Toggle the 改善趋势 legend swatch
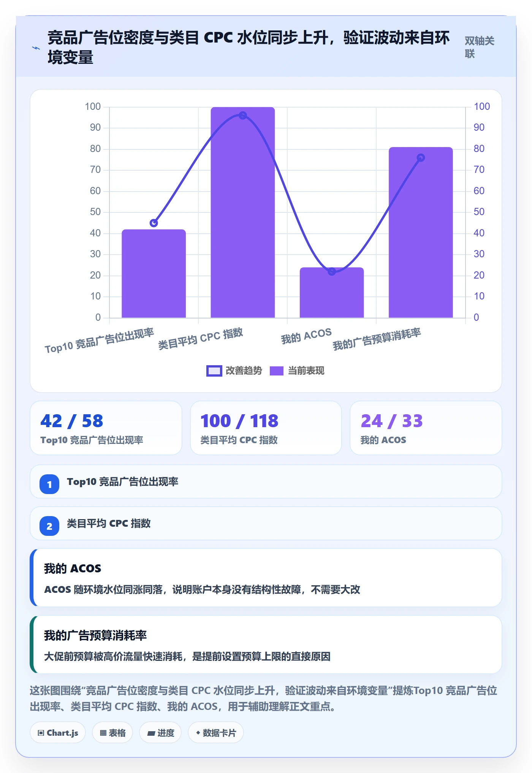This screenshot has width=532, height=773. point(214,371)
